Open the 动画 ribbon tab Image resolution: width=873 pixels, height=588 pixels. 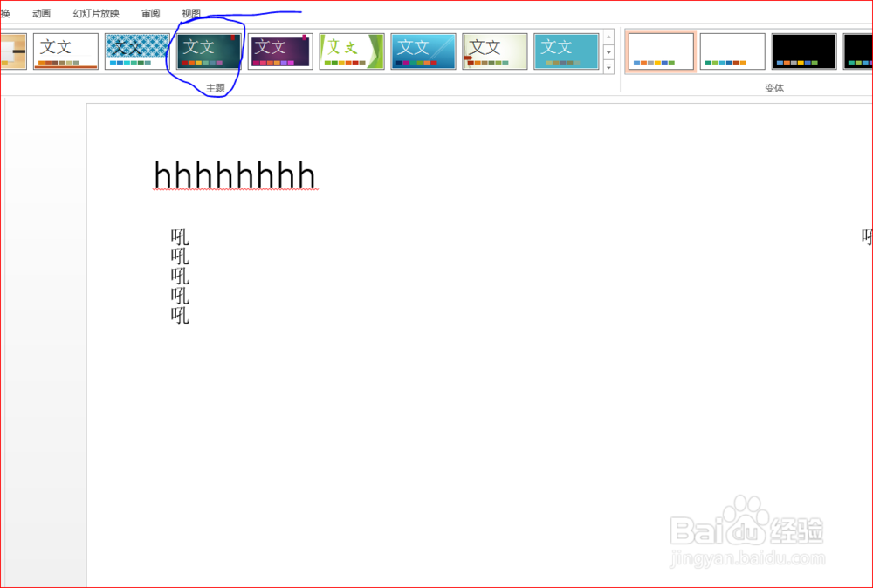(x=41, y=13)
